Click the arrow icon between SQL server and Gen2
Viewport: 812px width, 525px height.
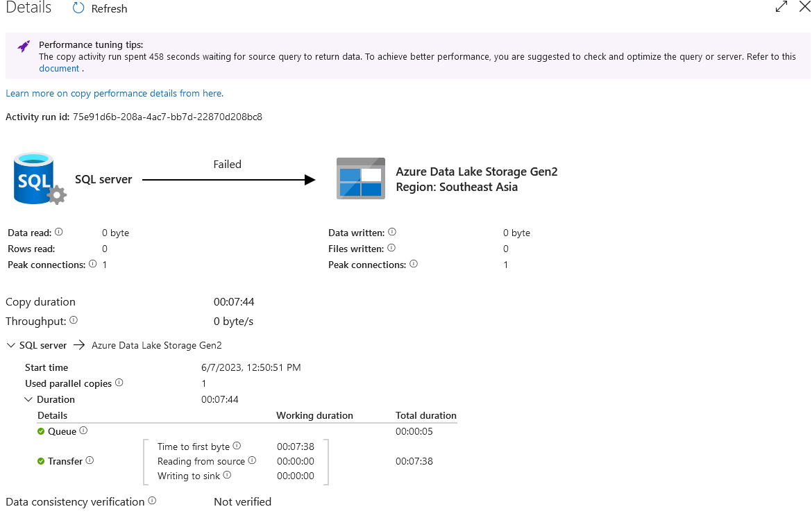78,345
